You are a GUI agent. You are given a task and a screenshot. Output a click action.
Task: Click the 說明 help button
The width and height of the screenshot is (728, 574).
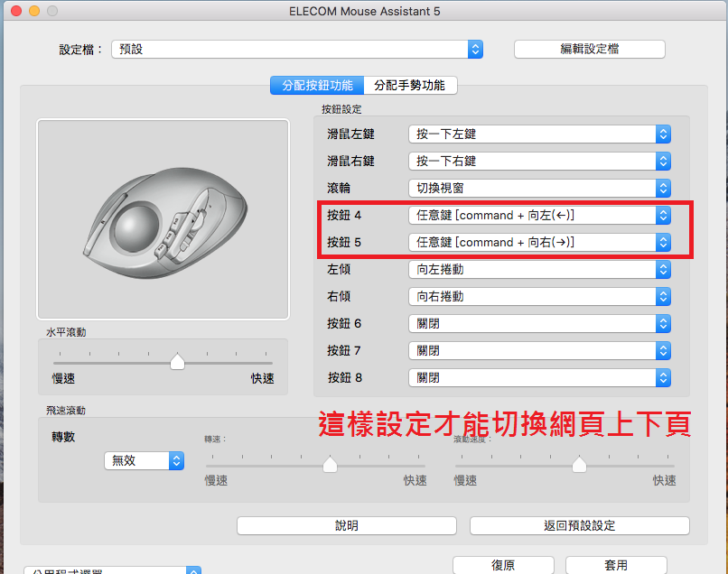tap(346, 526)
